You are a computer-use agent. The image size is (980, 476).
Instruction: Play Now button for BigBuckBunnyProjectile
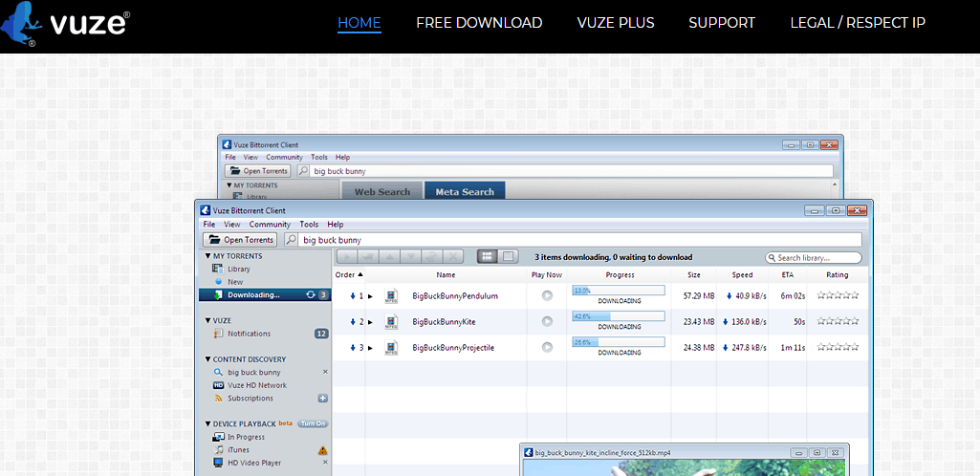(x=547, y=347)
